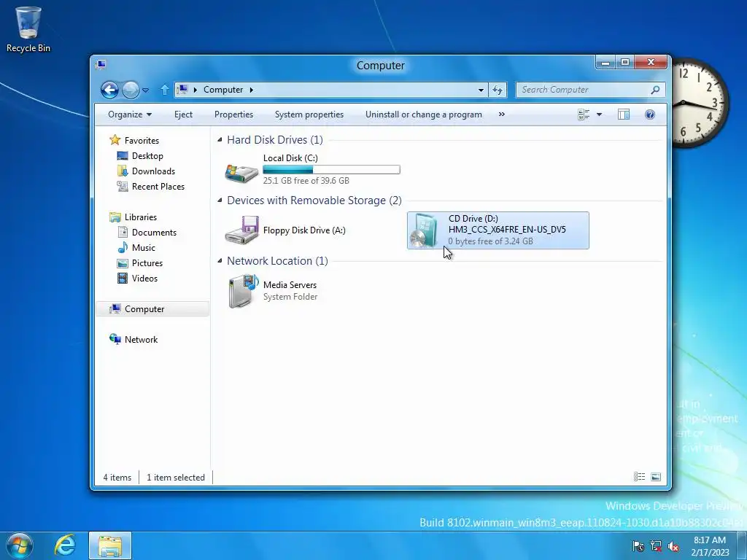
Task: Click the '4 items' status text
Action: 117,477
